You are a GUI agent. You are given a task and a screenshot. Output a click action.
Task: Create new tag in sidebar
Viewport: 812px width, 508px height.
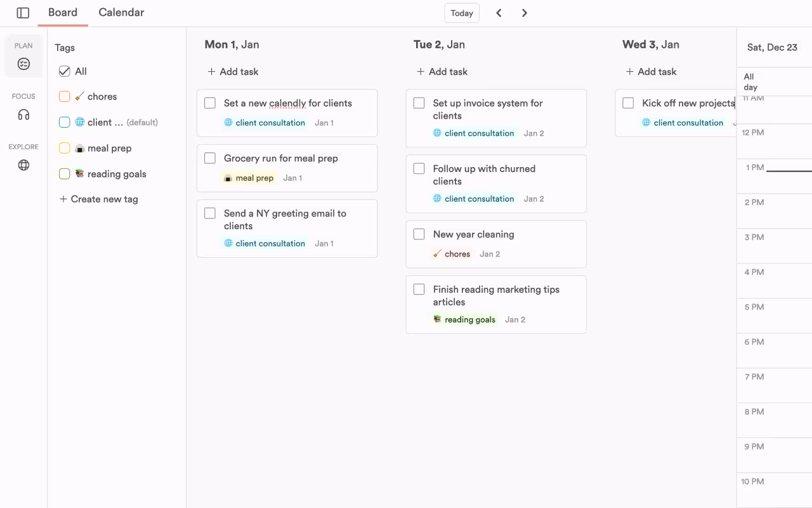tap(98, 199)
